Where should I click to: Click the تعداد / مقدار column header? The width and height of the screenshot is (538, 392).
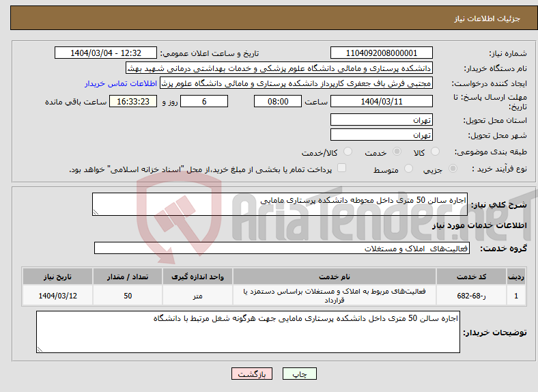128,277
